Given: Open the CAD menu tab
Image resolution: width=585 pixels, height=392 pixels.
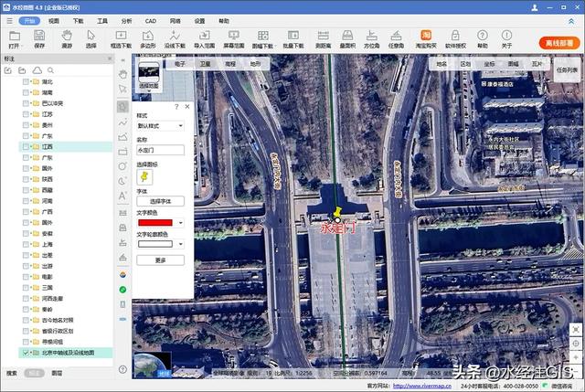Looking at the screenshot, I should [x=150, y=21].
